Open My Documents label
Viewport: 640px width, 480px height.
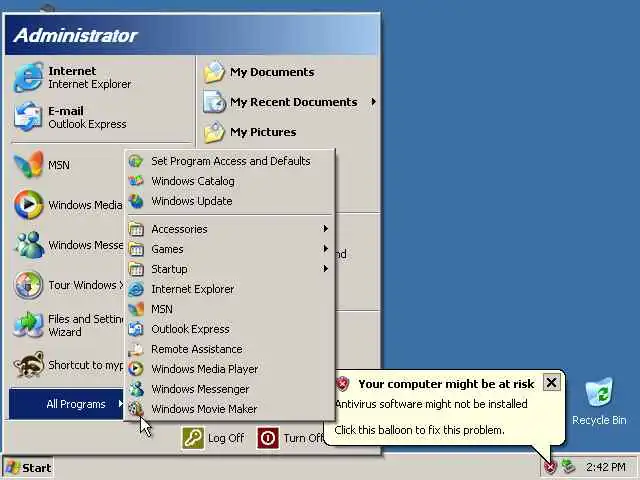pos(272,72)
